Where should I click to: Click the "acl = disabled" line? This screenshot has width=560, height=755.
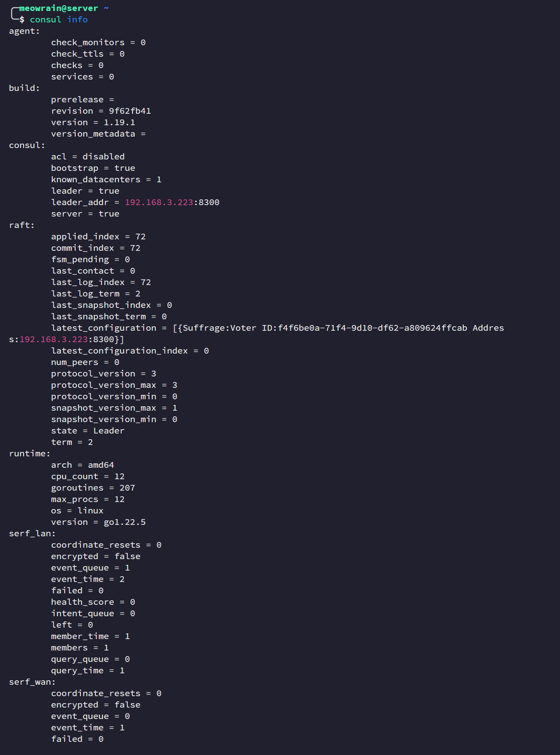[x=88, y=157]
